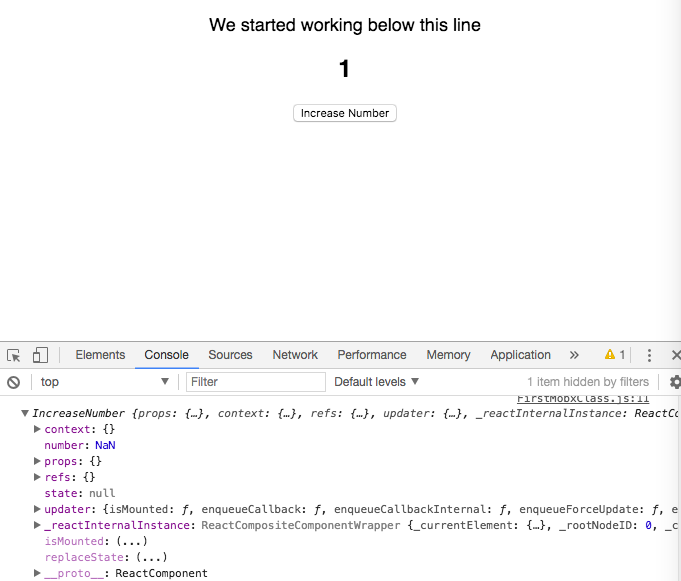This screenshot has height=581, width=681.
Task: Click the yellow warning count icon
Action: [615, 355]
